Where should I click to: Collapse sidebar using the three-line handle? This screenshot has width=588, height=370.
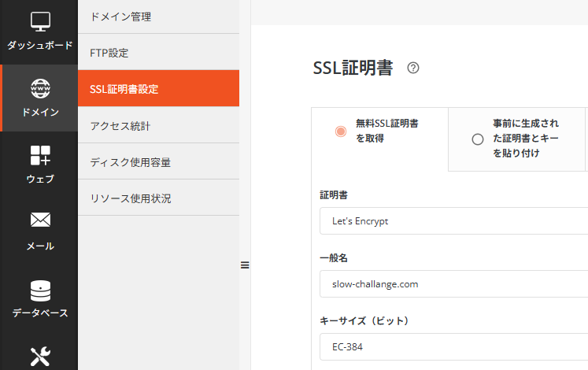(x=245, y=265)
